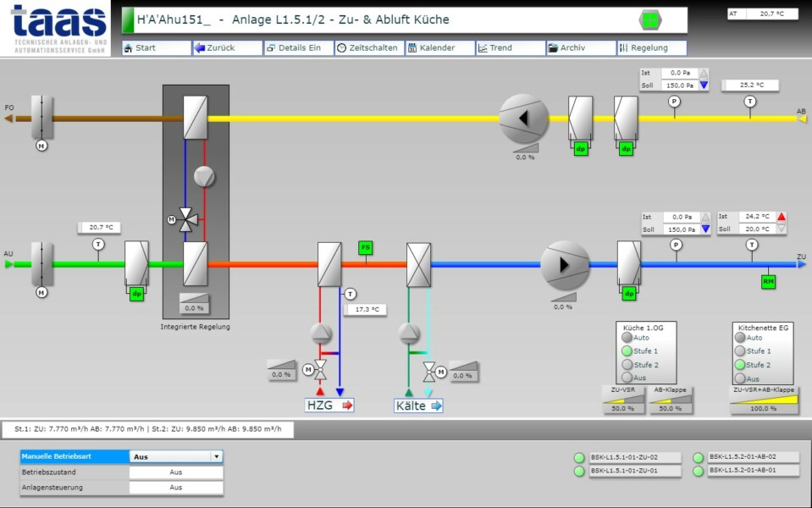
Task: Select Aus for Küche 1.OG
Action: click(x=627, y=378)
